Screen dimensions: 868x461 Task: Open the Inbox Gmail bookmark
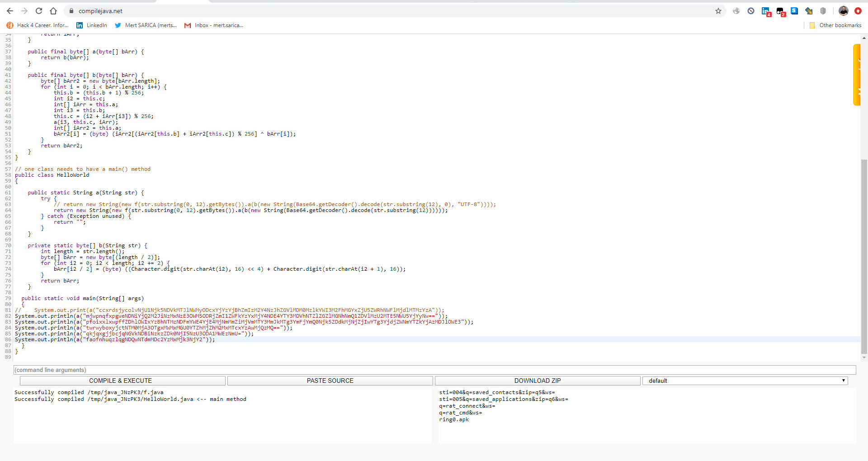coord(214,25)
